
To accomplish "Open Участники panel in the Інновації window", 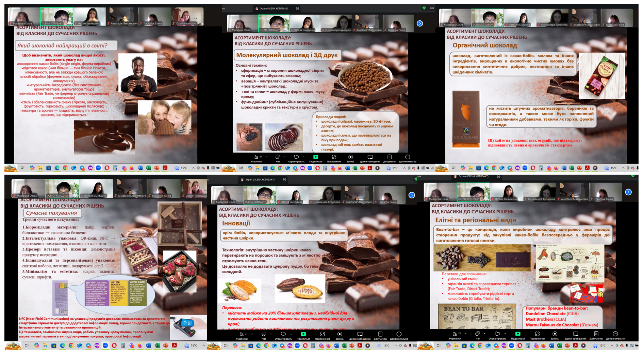I will [x=242, y=335].
